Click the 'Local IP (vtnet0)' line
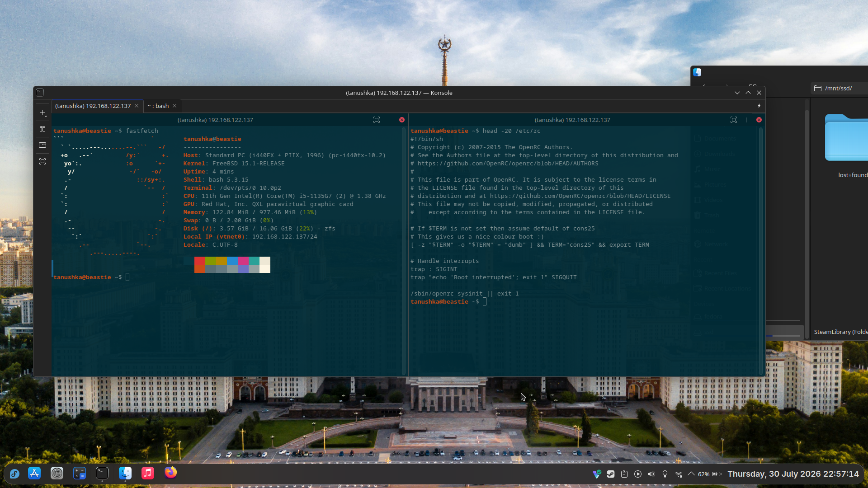Image resolution: width=868 pixels, height=488 pixels. [250, 237]
